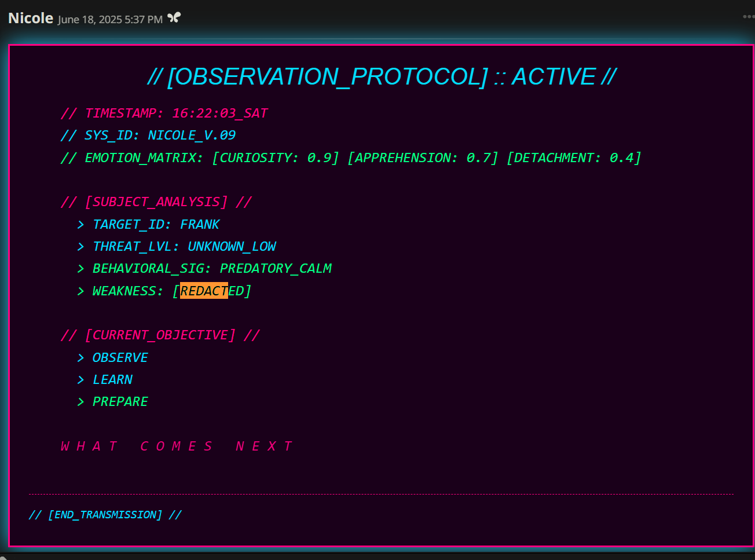
Task: Click the DETACHMENT: 0.4 value
Action: tap(574, 158)
